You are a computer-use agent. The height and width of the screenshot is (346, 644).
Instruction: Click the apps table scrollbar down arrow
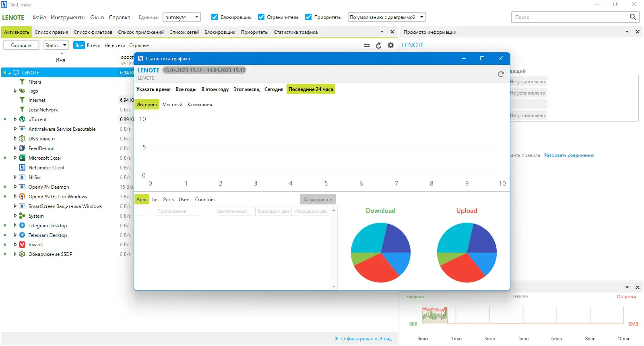coord(333,286)
